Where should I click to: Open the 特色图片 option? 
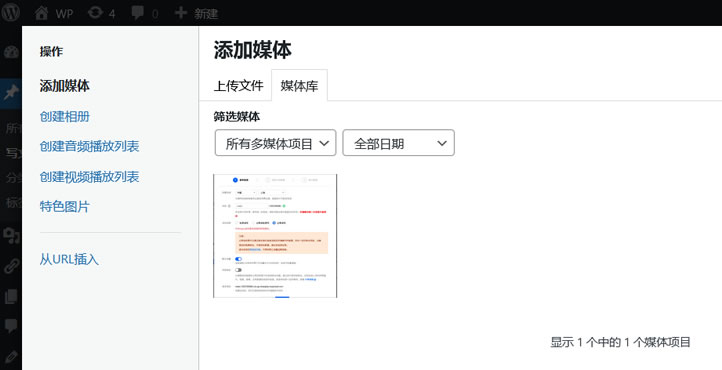[x=64, y=207]
